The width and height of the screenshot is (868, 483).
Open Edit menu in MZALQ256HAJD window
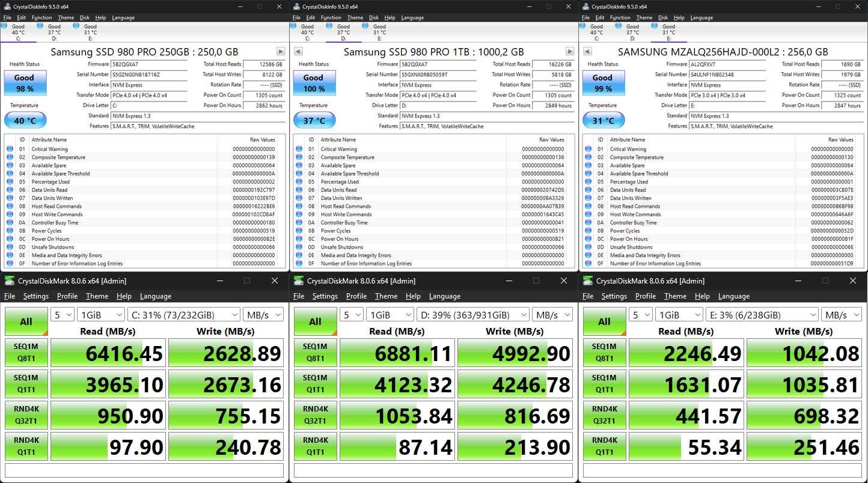point(599,17)
